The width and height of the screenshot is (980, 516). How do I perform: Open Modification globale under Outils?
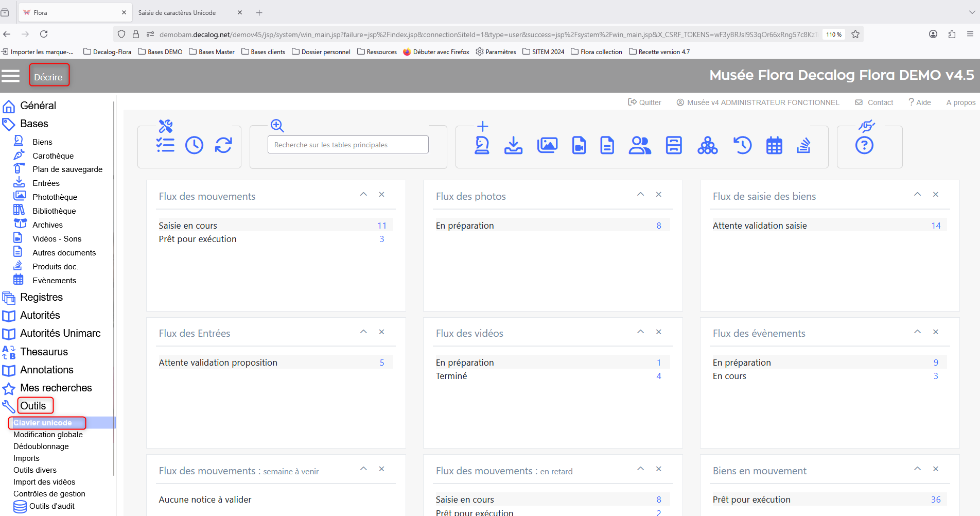point(48,435)
